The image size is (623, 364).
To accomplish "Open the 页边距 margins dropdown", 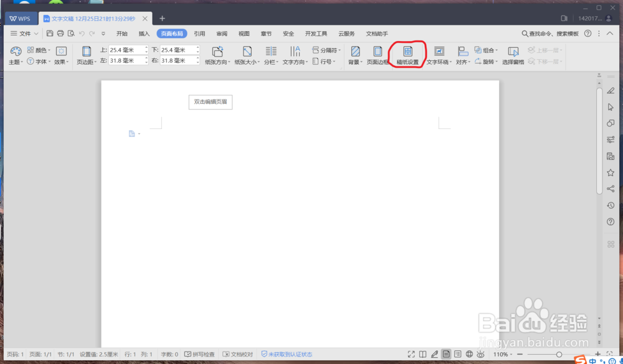I will 87,62.
